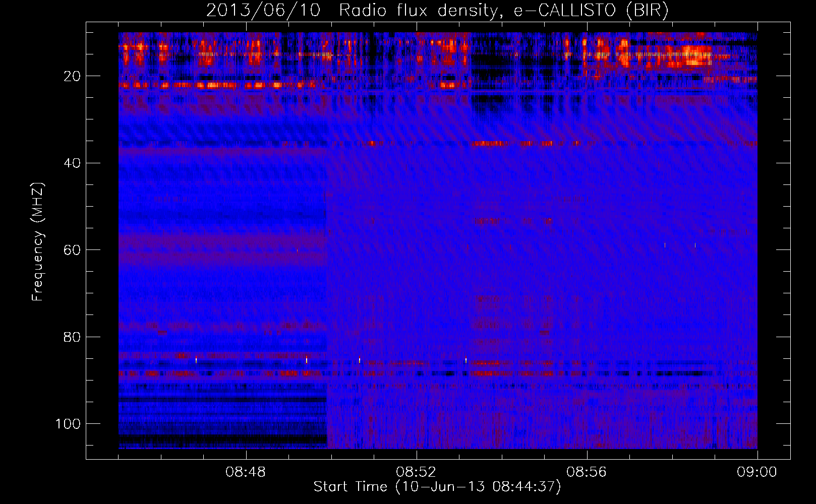
Task: Click the '08:48' time tick label
Action: click(246, 472)
